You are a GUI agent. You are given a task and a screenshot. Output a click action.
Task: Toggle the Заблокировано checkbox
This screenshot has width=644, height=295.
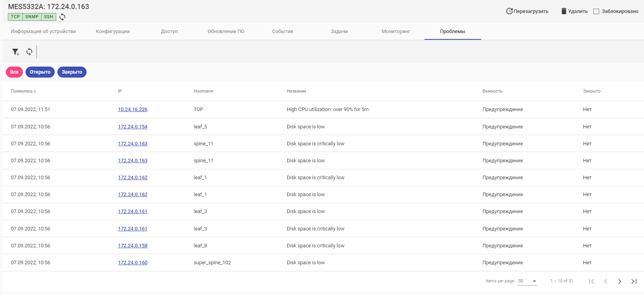tap(596, 11)
